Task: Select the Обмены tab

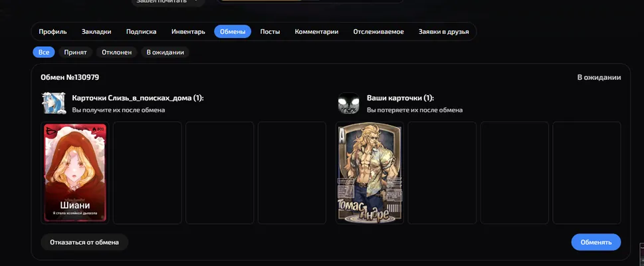Action: [233, 32]
